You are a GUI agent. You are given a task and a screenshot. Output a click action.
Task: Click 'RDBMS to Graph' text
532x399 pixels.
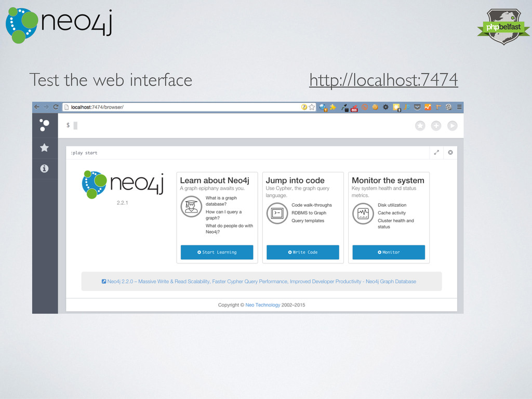[309, 212]
